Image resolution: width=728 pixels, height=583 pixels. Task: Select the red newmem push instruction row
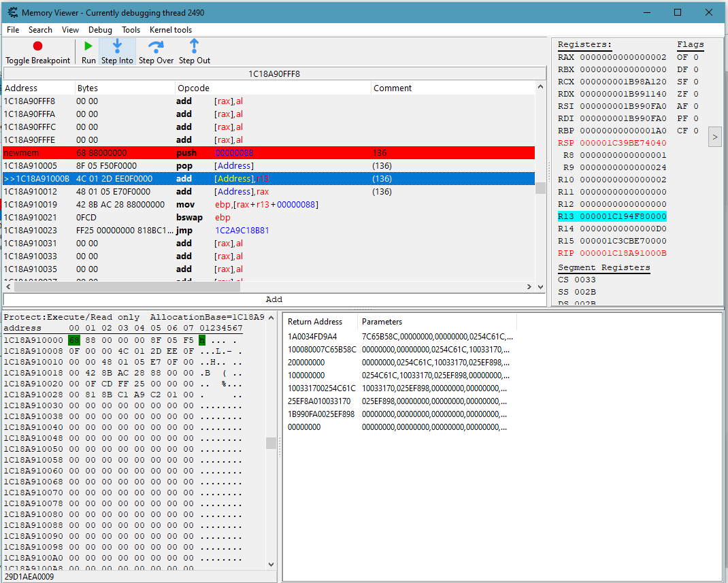pyautogui.click(x=269, y=152)
